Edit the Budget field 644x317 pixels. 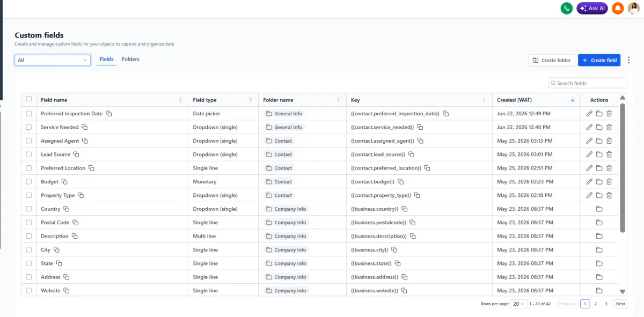pos(589,182)
